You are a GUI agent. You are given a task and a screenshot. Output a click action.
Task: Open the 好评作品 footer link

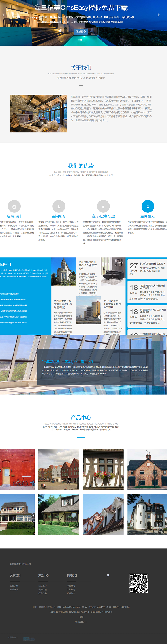(x=43, y=593)
